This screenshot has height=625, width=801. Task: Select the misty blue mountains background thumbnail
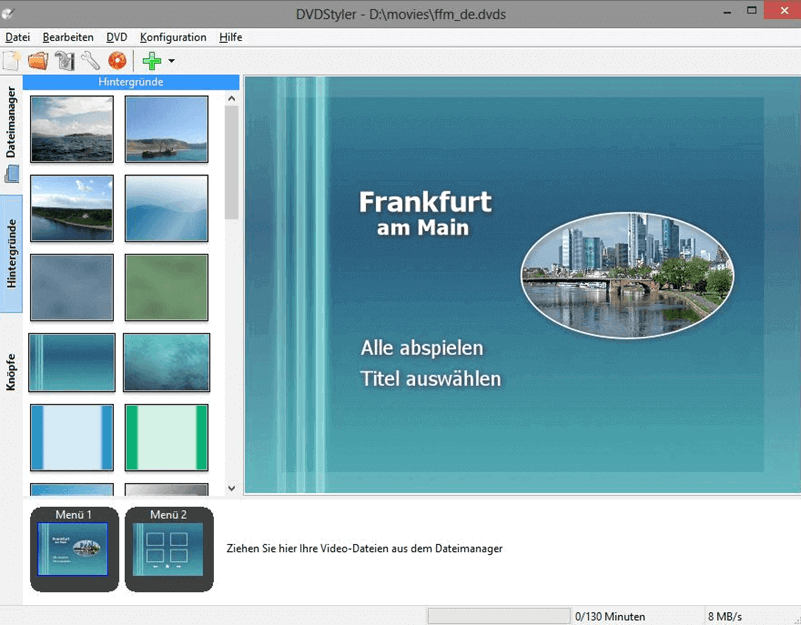(167, 208)
